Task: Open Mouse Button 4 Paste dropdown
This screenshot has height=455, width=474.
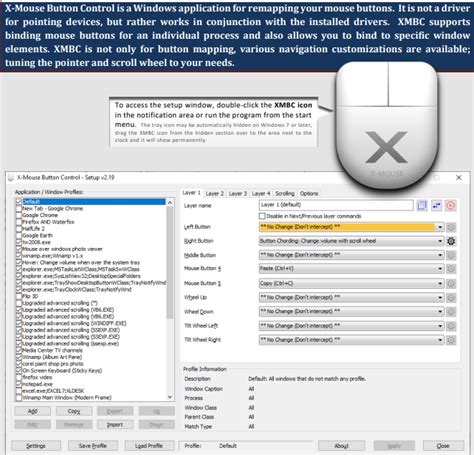Action: click(351, 269)
